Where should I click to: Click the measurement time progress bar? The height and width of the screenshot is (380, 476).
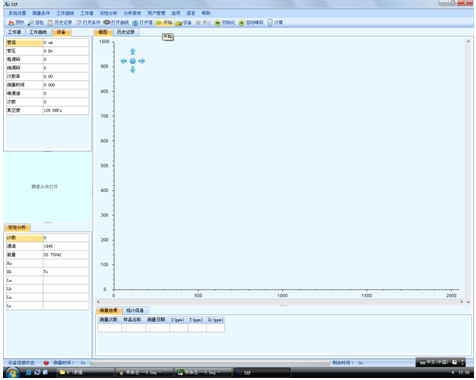point(210,363)
